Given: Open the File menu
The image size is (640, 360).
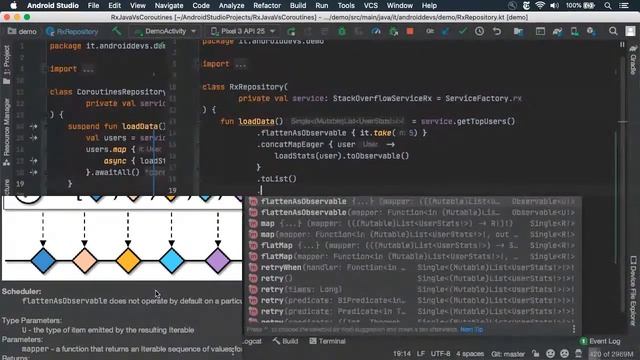Looking at the screenshot, I should (93, 6).
